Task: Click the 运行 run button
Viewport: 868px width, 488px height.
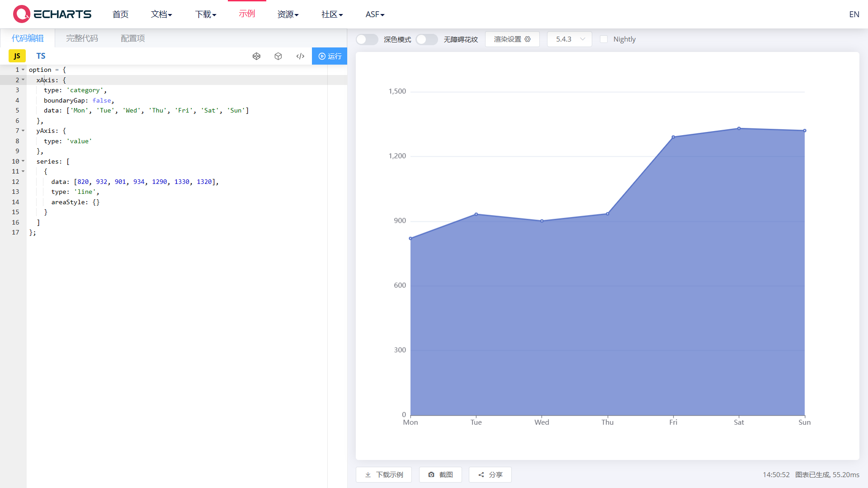Action: pyautogui.click(x=330, y=56)
